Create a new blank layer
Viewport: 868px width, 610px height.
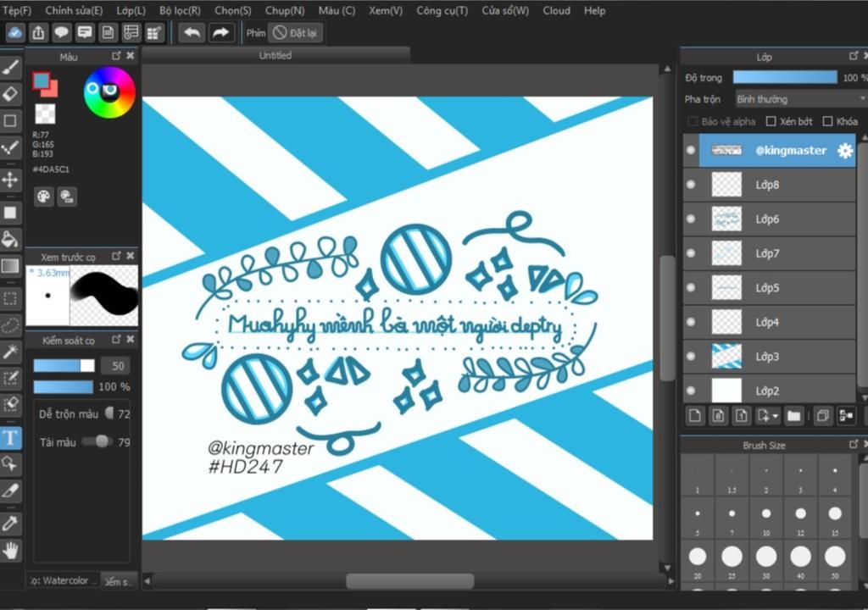pos(695,416)
